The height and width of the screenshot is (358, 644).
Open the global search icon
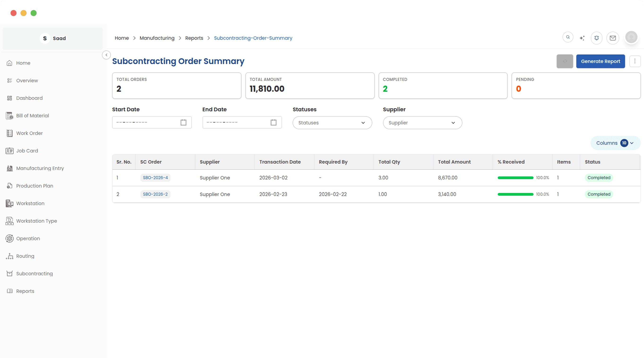tap(568, 37)
